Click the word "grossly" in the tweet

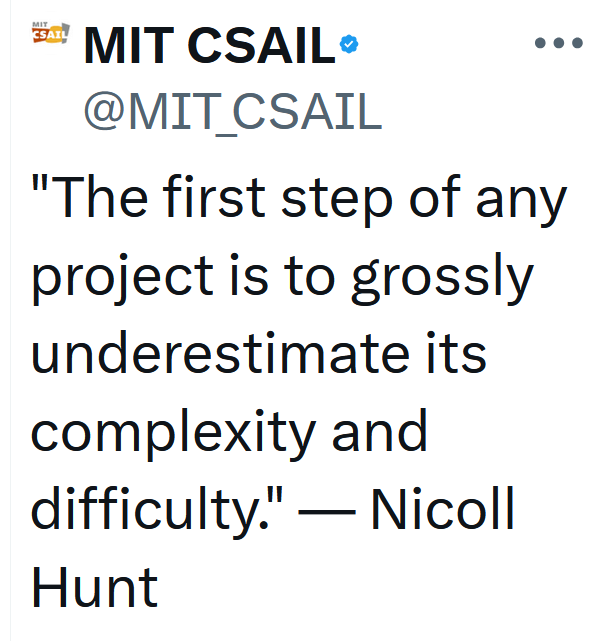point(442,280)
